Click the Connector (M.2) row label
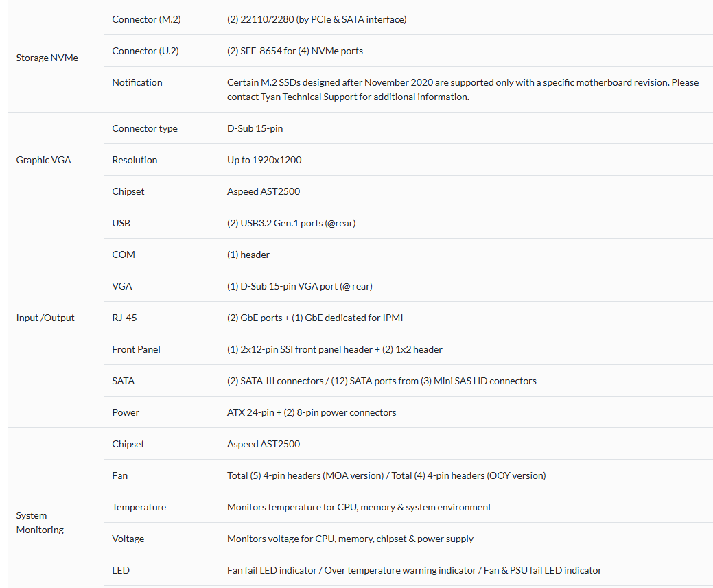Viewport: 713px width, 588px height. point(146,19)
